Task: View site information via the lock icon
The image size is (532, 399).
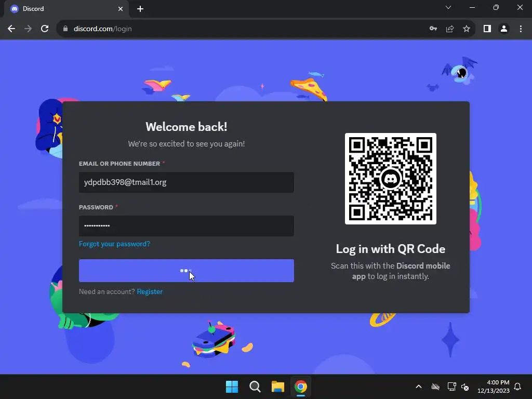Action: 65,29
